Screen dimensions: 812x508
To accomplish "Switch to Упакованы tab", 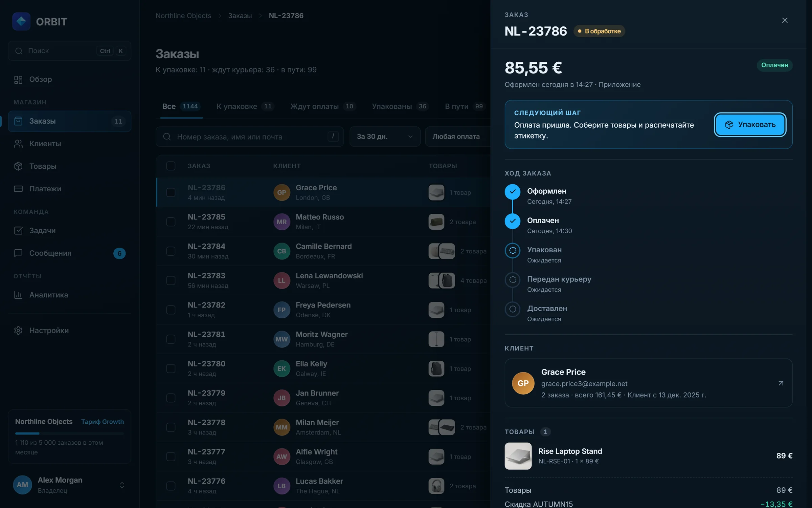I will [x=400, y=106].
